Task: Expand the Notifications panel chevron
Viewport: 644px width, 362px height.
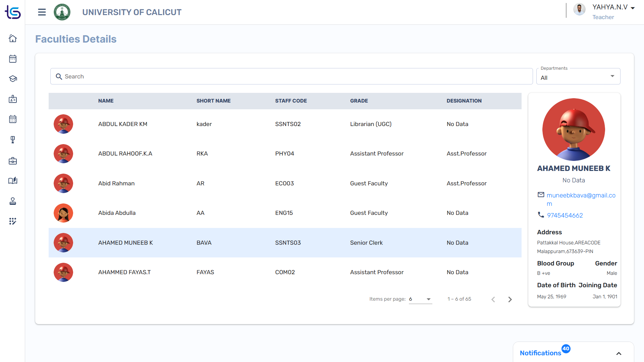Action: pos(619,353)
